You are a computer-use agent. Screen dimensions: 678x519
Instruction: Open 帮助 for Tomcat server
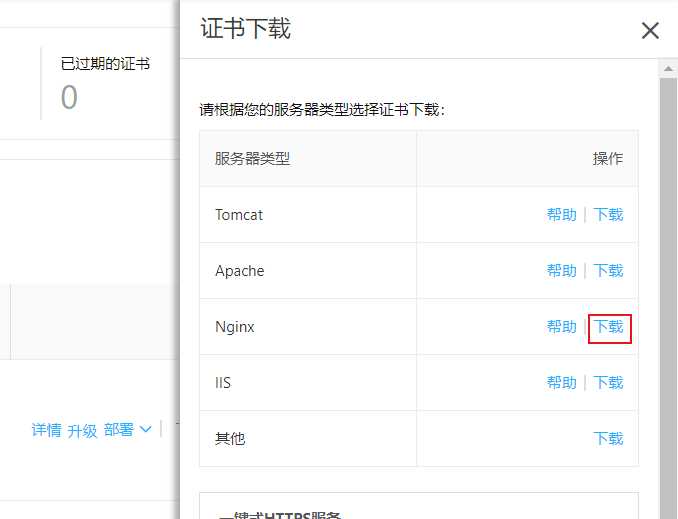[561, 215]
